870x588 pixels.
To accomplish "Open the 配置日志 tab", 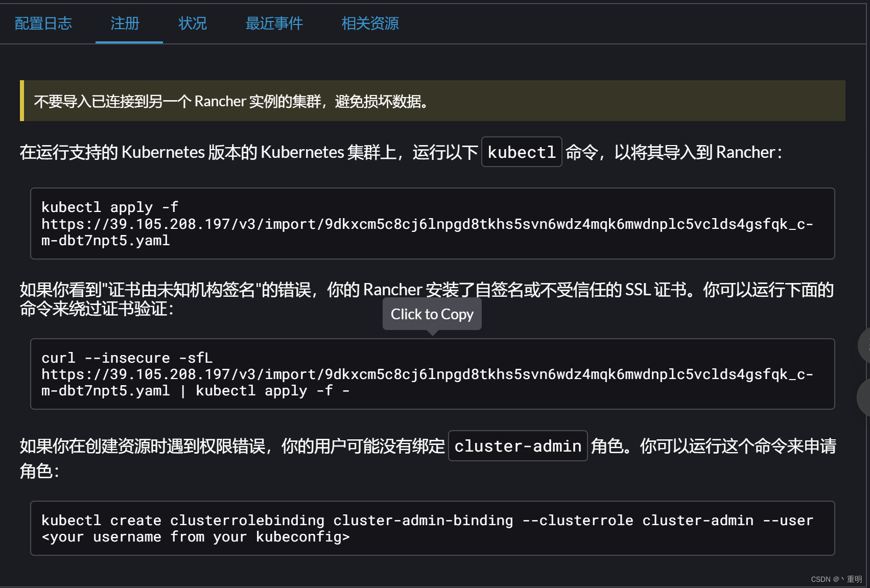I will (x=43, y=23).
